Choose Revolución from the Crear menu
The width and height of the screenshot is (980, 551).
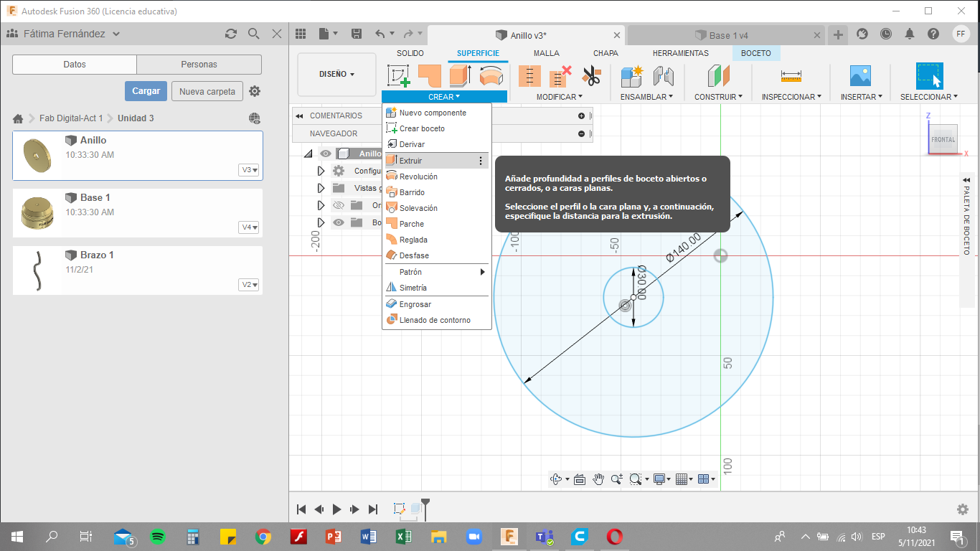pos(418,176)
